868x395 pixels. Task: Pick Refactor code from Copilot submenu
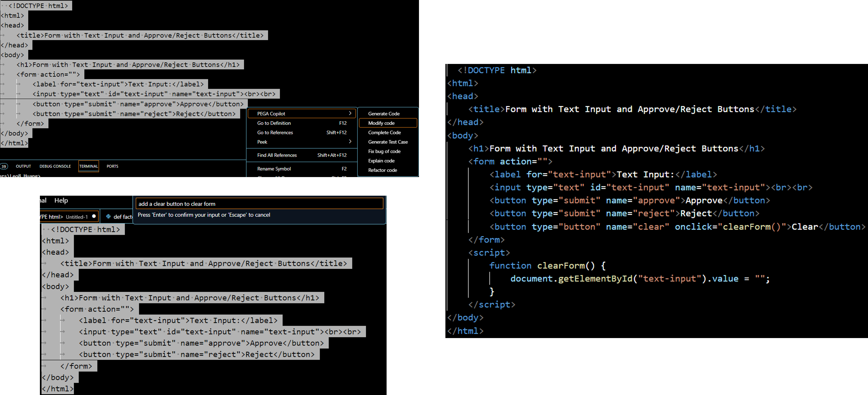click(x=388, y=170)
